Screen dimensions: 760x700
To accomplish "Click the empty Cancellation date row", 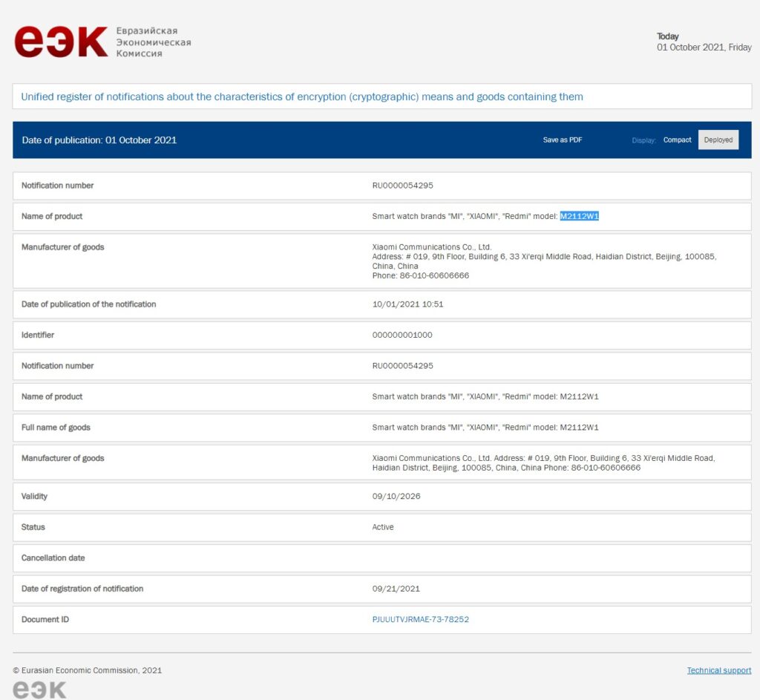I will coord(381,557).
